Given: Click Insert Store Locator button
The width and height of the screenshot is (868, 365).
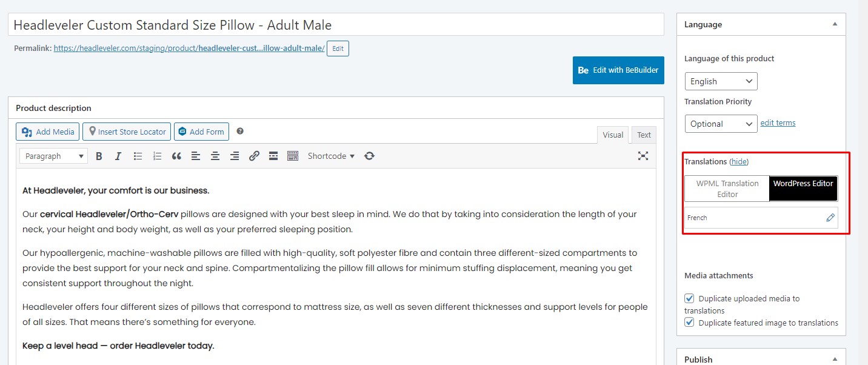Looking at the screenshot, I should point(127,132).
